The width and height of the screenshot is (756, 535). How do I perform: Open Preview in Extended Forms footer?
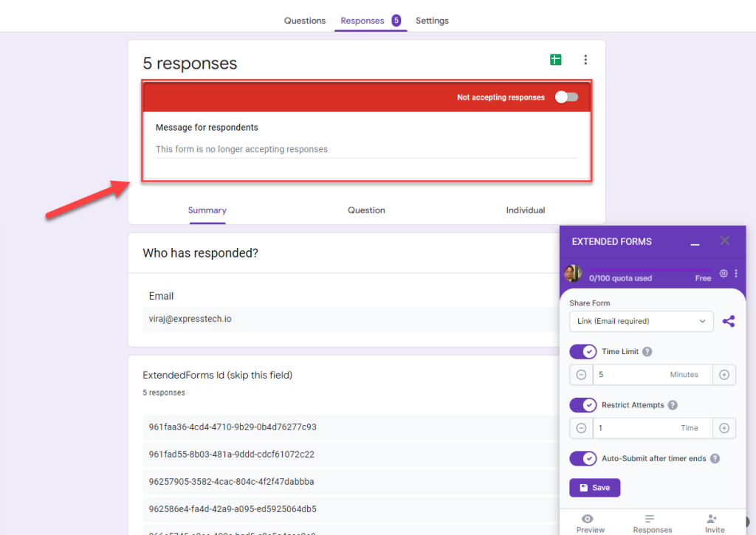590,523
